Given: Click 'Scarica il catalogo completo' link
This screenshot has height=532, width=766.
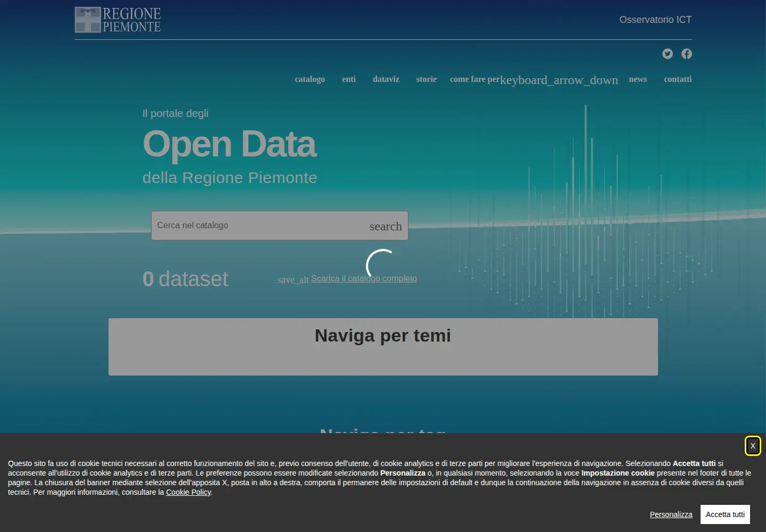Looking at the screenshot, I should click(x=364, y=279).
